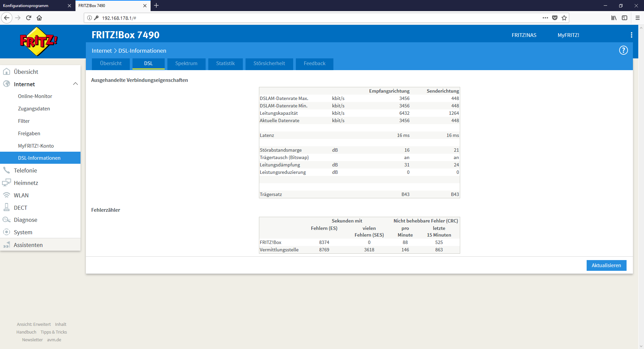The width and height of the screenshot is (644, 349).
Task: Click the Störabstandsmarge row label
Action: click(281, 150)
